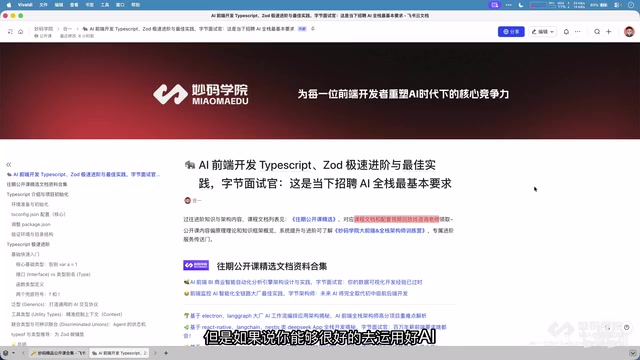
Task: Expand the bottom bar chevron at the far end
Action: pos(632,353)
